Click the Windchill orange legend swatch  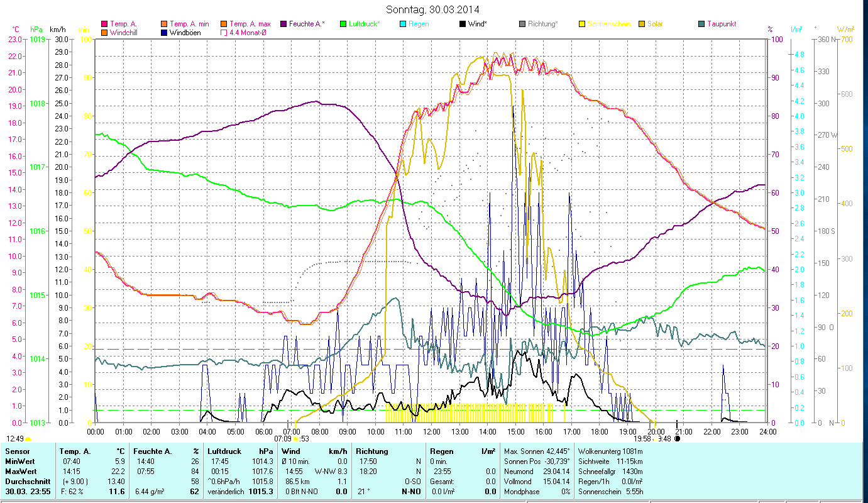click(x=105, y=32)
